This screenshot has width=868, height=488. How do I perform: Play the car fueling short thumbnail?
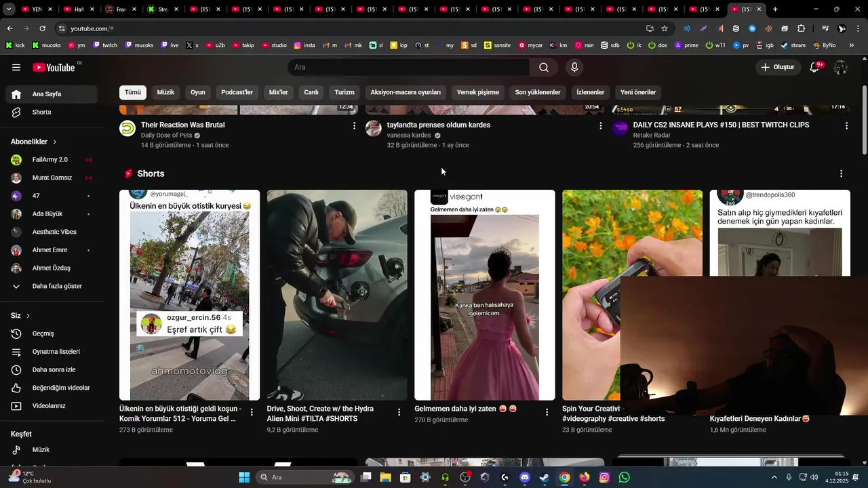(x=337, y=295)
